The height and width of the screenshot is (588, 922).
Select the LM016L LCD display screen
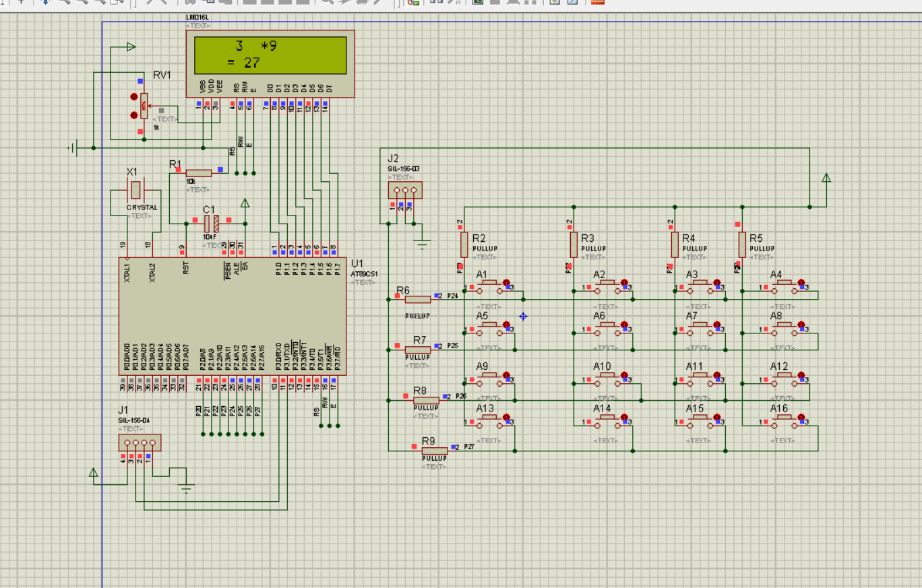[x=270, y=55]
